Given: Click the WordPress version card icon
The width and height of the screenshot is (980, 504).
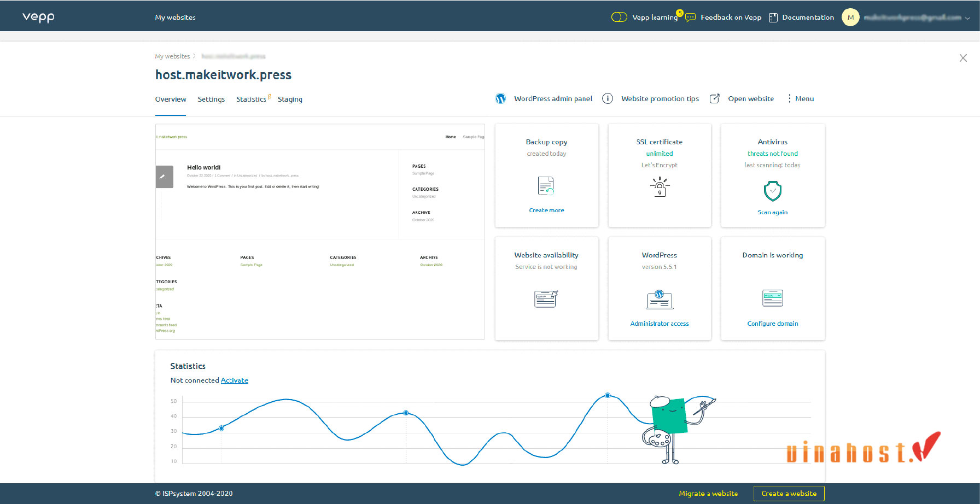Looking at the screenshot, I should (660, 299).
